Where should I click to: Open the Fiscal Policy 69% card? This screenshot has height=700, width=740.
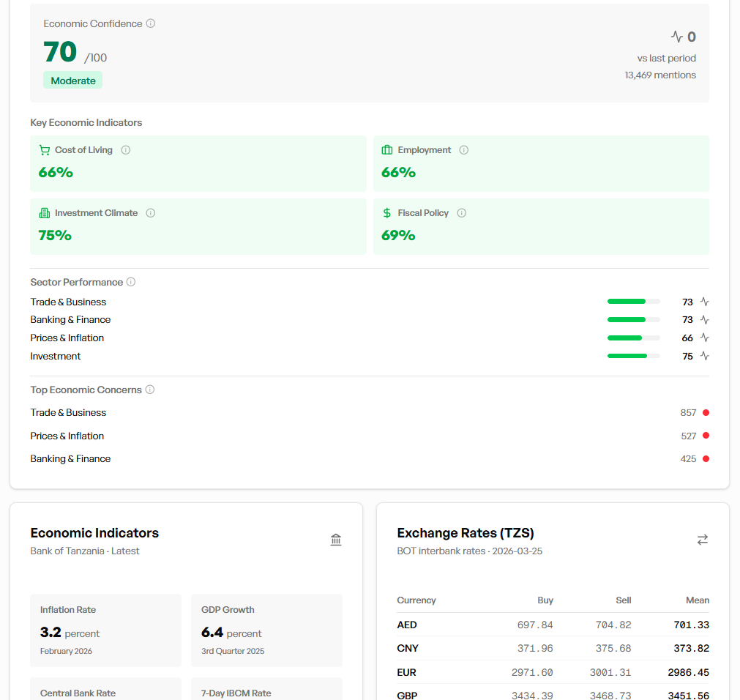pos(541,226)
